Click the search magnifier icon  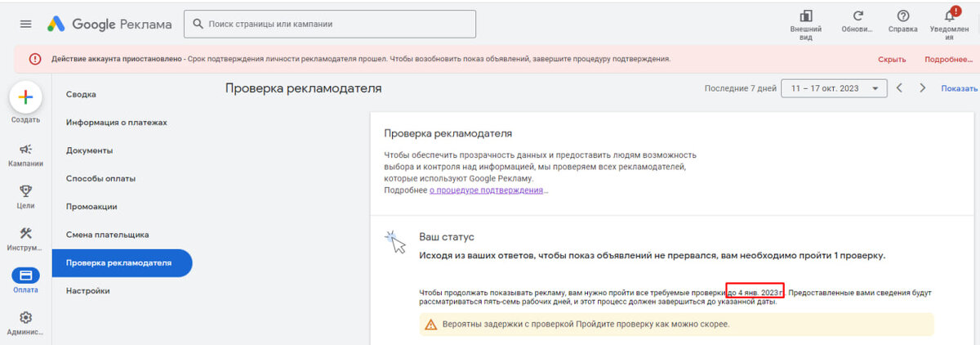198,24
